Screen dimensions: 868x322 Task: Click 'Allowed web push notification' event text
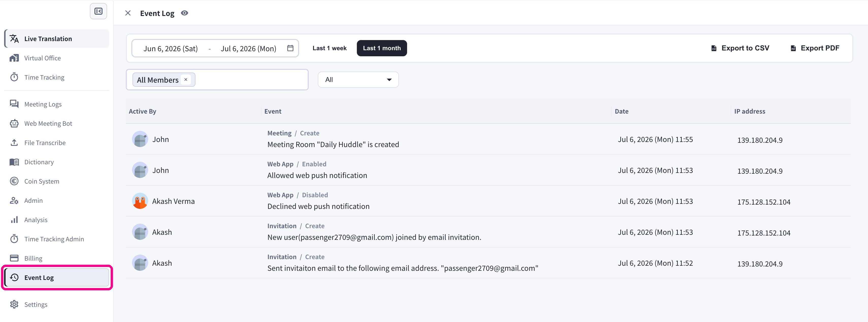tap(317, 175)
